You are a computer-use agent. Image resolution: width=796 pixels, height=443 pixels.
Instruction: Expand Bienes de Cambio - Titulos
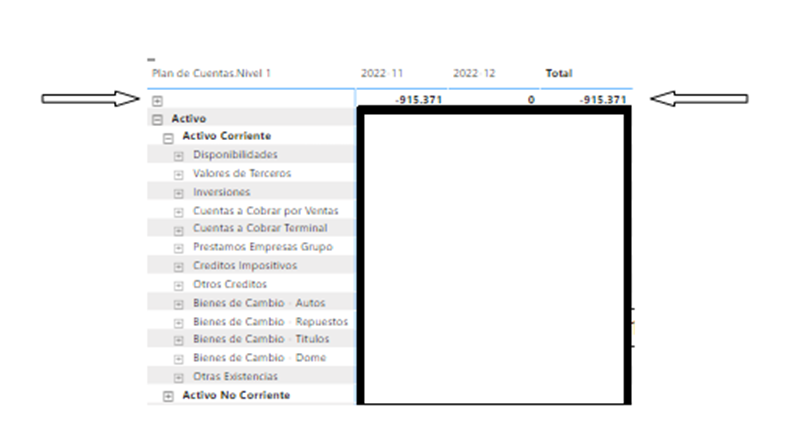tap(178, 341)
